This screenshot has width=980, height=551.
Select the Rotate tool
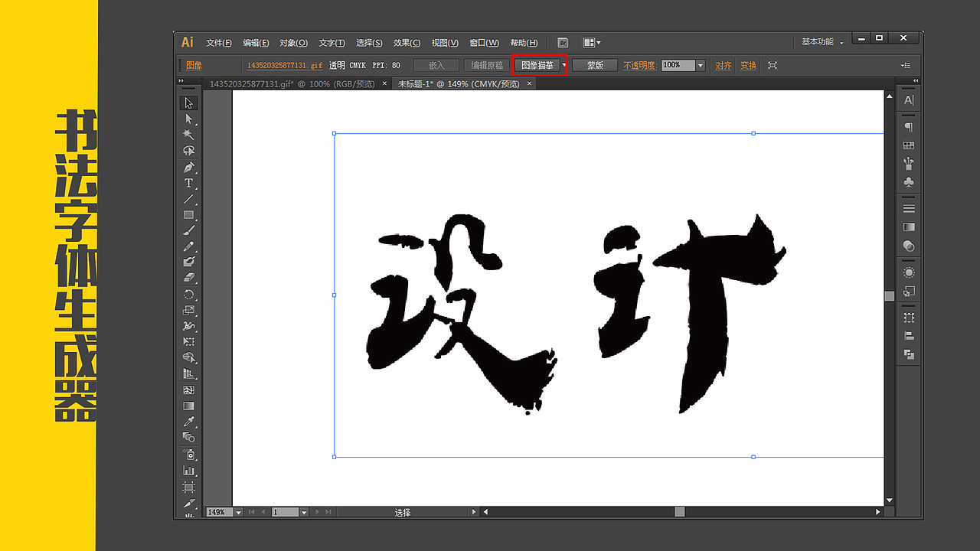click(189, 295)
